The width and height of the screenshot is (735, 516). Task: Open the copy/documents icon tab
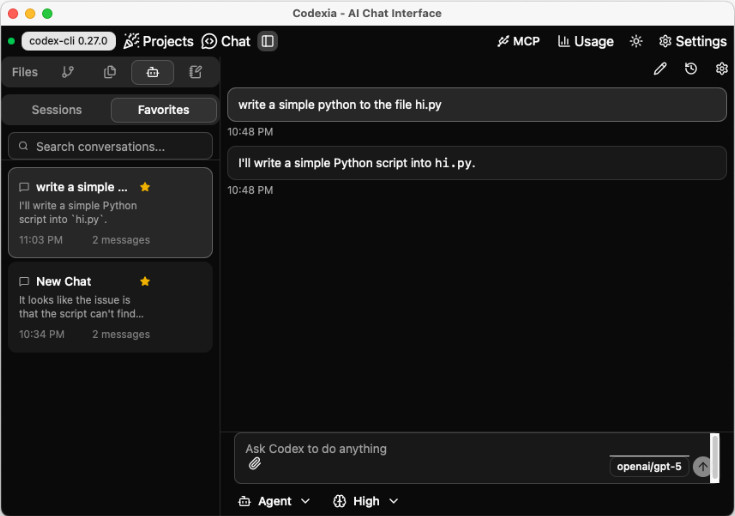[x=110, y=72]
